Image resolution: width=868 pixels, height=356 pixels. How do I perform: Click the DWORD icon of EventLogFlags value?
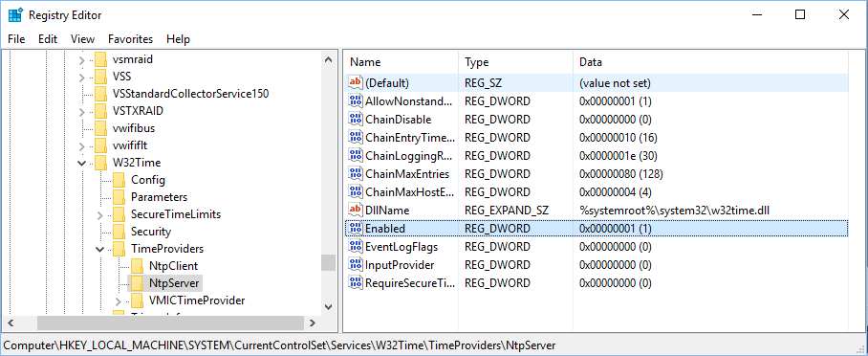point(355,246)
